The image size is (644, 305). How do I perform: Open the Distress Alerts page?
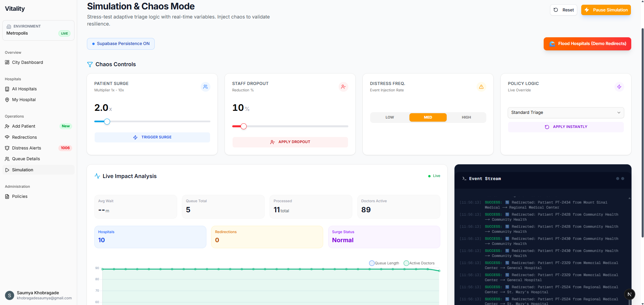coord(27,148)
